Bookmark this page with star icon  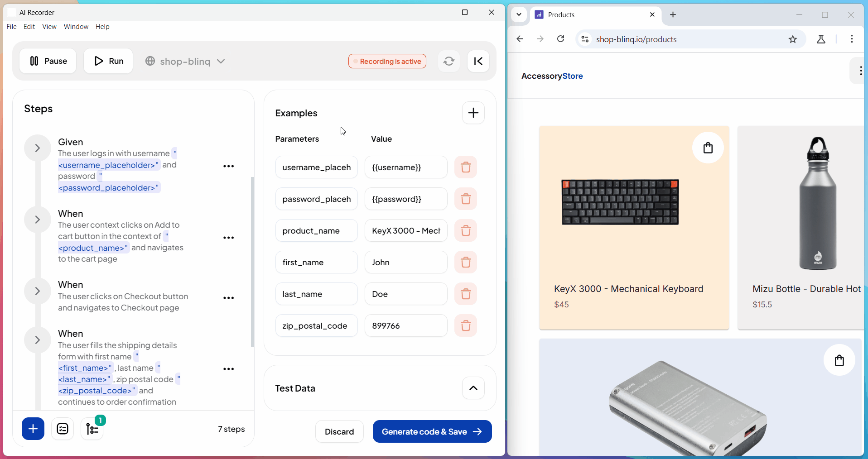(x=792, y=39)
